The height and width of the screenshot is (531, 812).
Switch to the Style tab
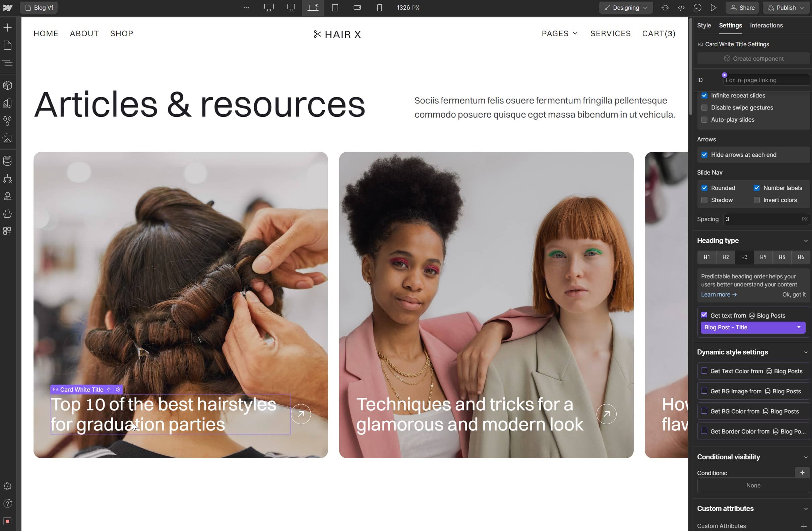point(703,25)
